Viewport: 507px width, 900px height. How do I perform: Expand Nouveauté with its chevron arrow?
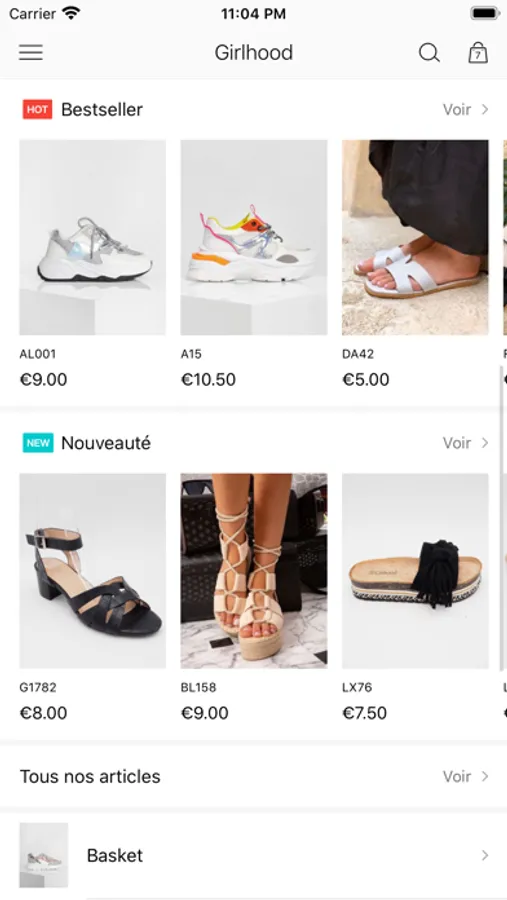click(485, 443)
